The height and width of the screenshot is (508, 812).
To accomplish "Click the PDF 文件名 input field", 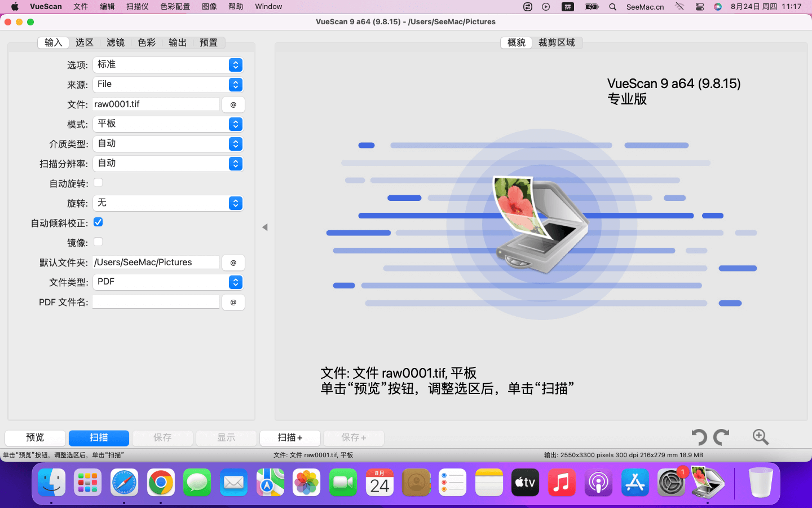I will [156, 302].
